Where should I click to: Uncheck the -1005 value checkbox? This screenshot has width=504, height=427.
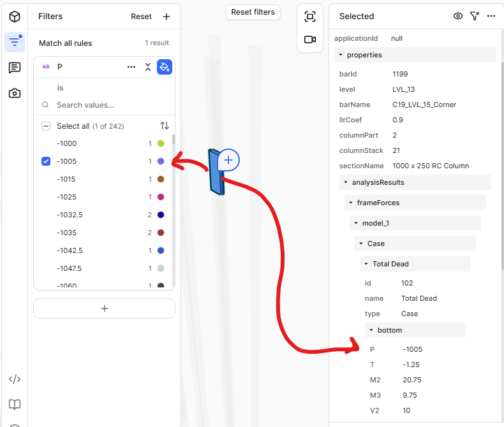pos(46,161)
